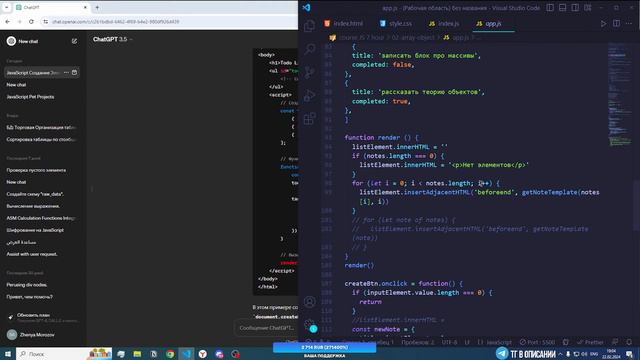This screenshot has width=640, height=360.
Task: Open Assist with user request chat
Action: point(32,254)
